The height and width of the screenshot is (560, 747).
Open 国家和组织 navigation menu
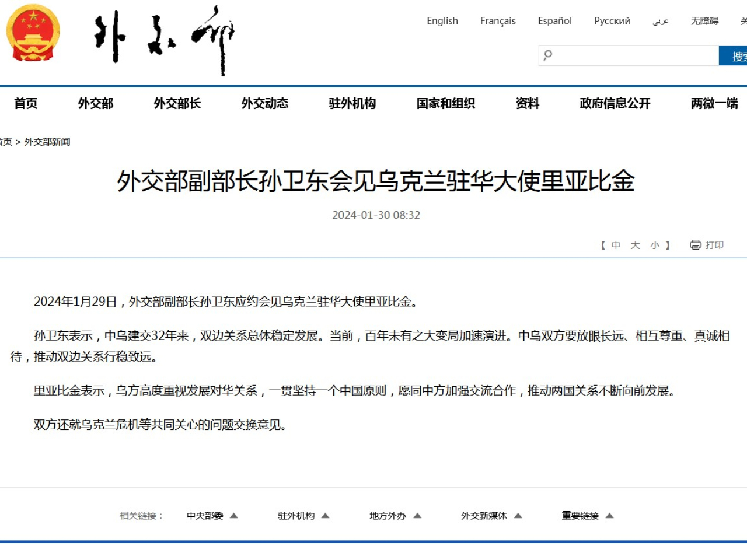(445, 104)
